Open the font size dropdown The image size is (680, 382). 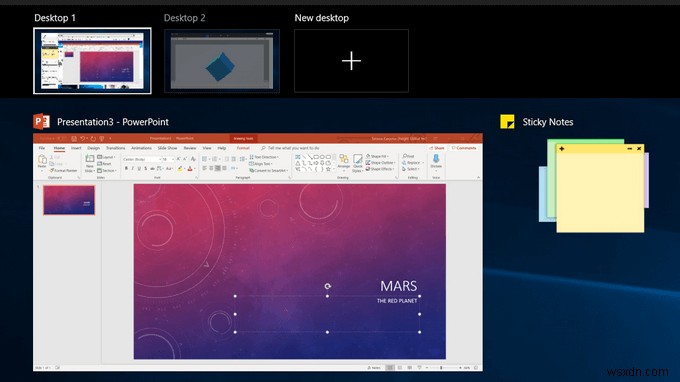point(167,159)
